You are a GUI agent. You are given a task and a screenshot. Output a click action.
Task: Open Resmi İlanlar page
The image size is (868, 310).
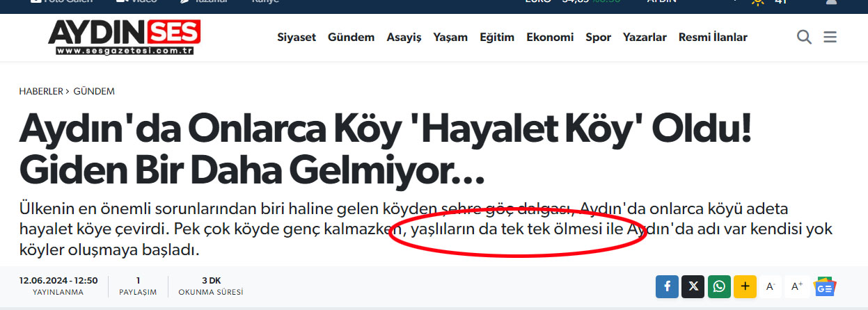pos(713,38)
